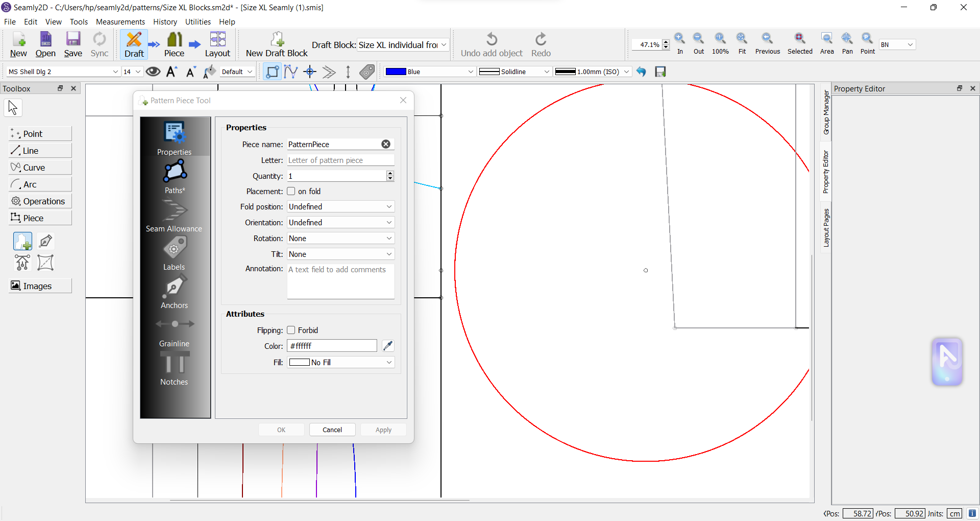This screenshot has width=980, height=521.
Task: Toggle the eye visibility icon in toolbar
Action: (153, 72)
